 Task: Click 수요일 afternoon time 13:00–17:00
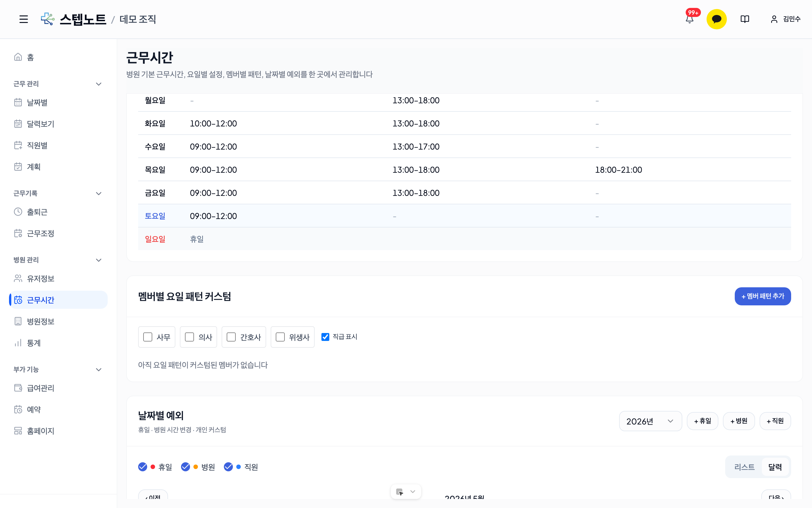(416, 146)
